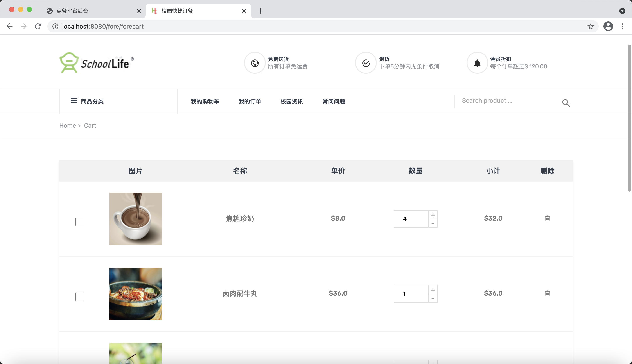Image resolution: width=632 pixels, height=364 pixels.
Task: Click the 单价 column header
Action: [338, 171]
